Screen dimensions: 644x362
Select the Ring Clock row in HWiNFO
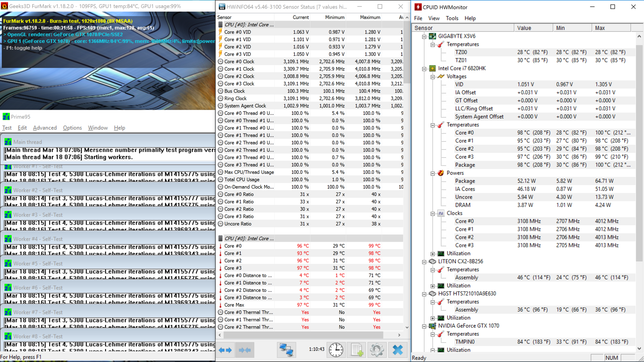(x=310, y=98)
